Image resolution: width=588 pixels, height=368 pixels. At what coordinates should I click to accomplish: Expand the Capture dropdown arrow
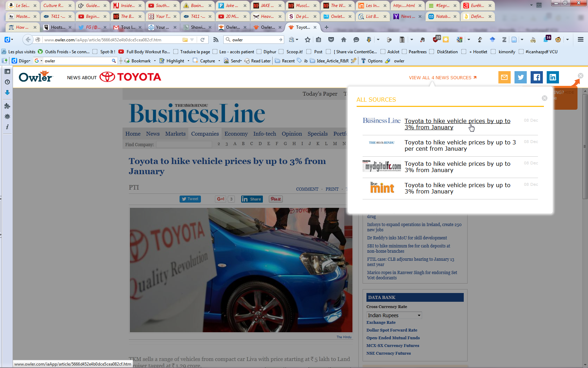[219, 61]
